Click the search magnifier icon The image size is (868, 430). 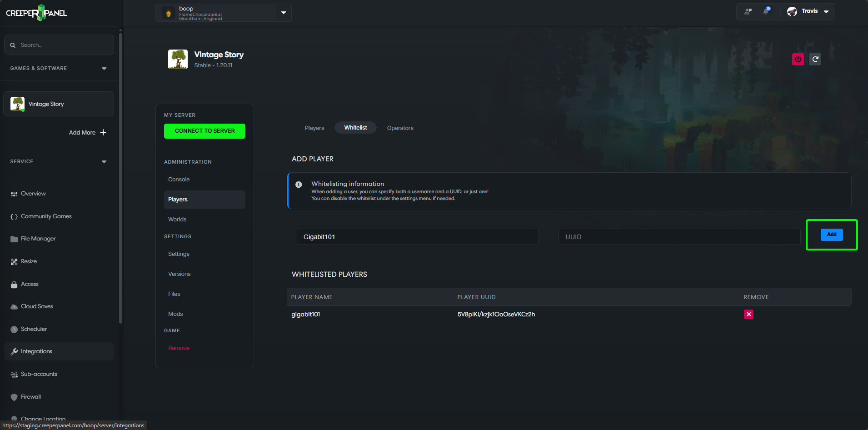coord(13,45)
